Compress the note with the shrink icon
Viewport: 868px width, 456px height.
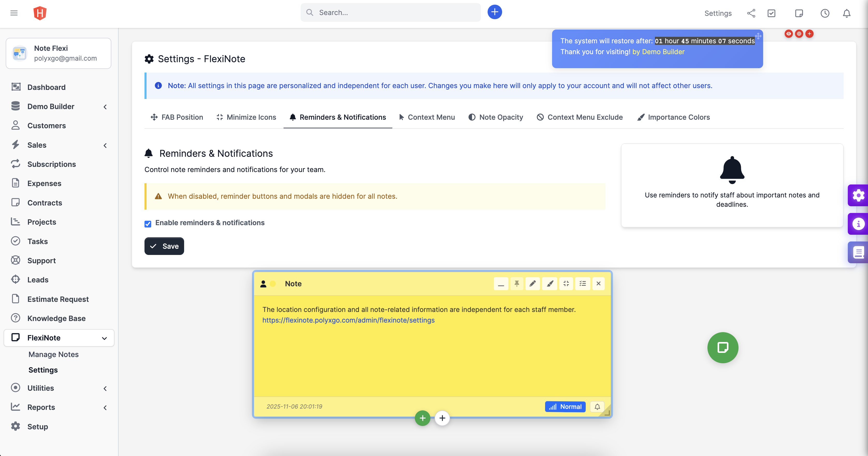(566, 284)
